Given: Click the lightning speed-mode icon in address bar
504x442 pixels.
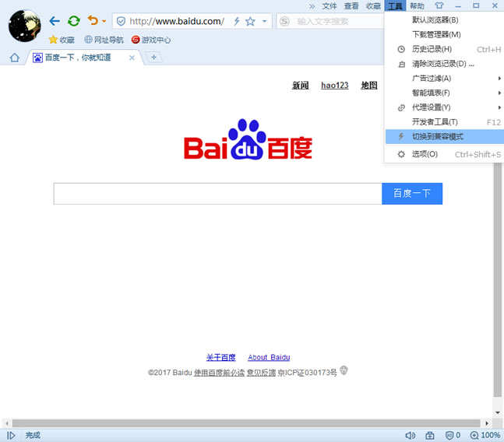Looking at the screenshot, I should (237, 22).
